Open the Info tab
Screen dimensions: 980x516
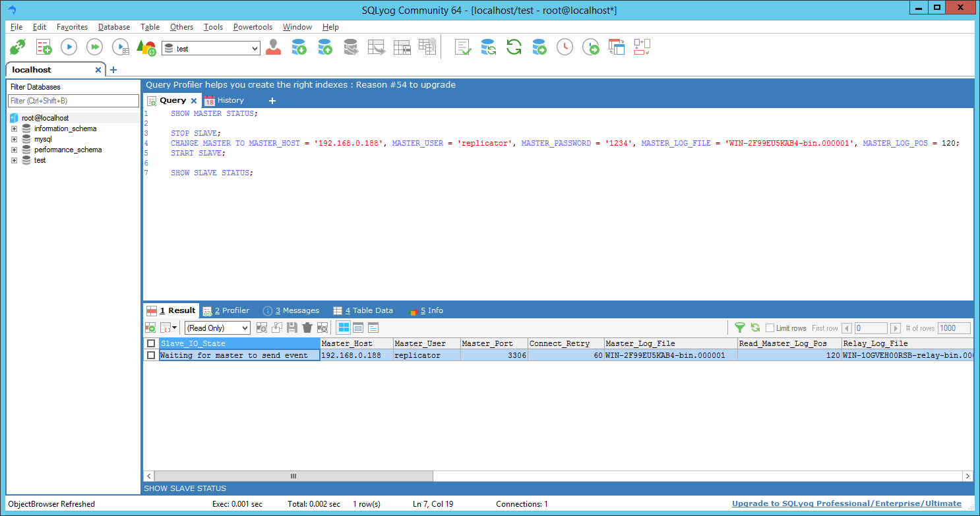(x=426, y=310)
